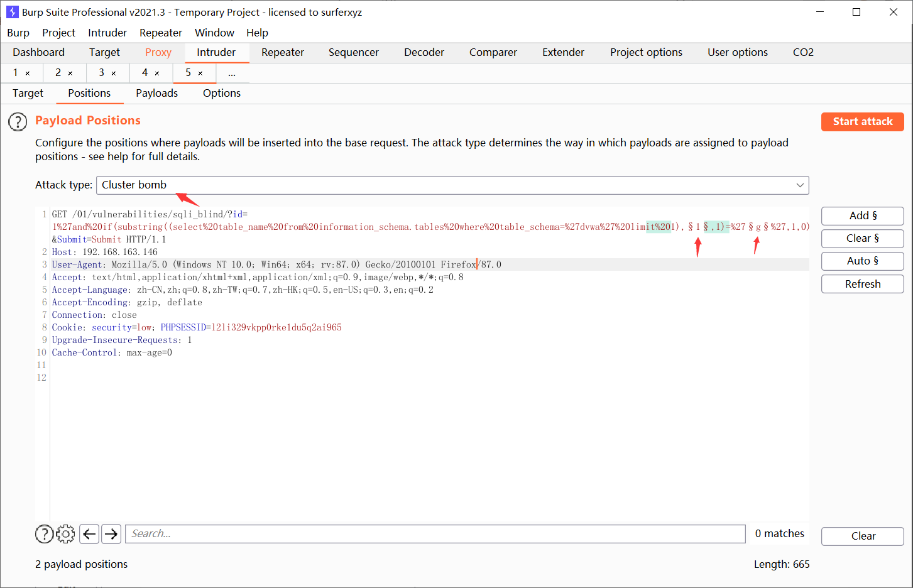Close Intruder attack tab 4

157,73
